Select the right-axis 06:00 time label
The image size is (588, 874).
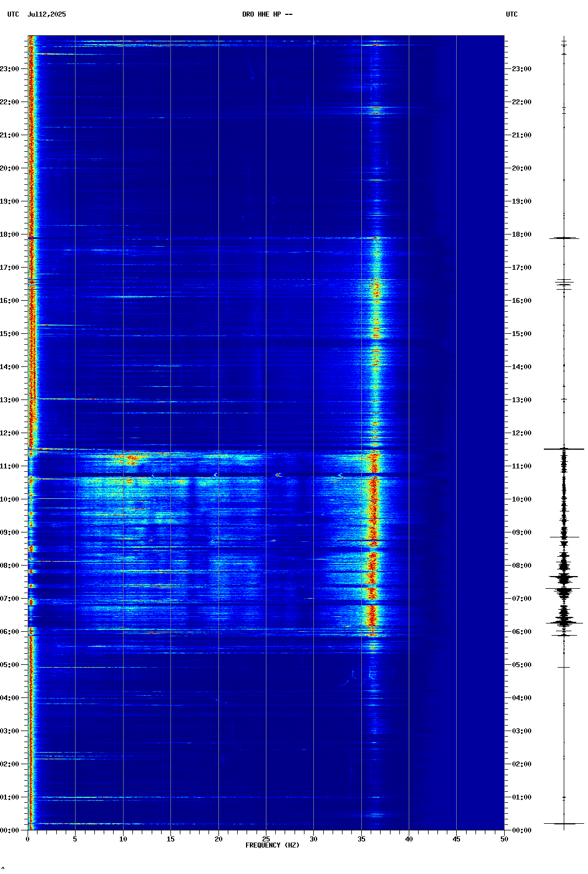coord(522,632)
